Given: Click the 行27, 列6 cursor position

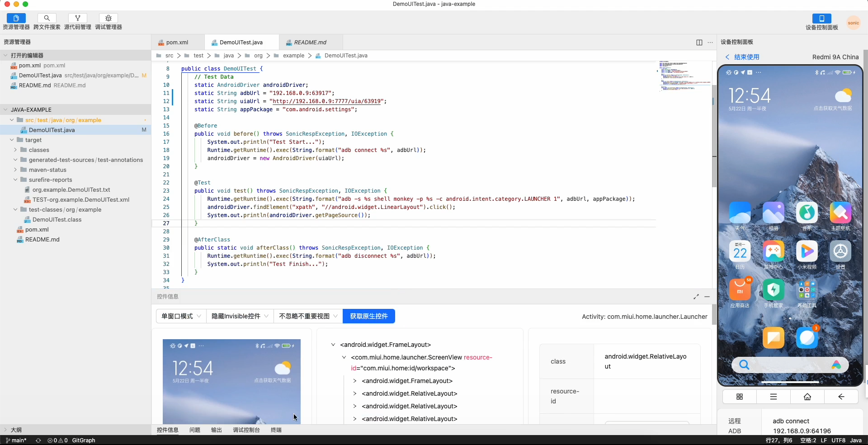Looking at the screenshot, I should 779,440.
